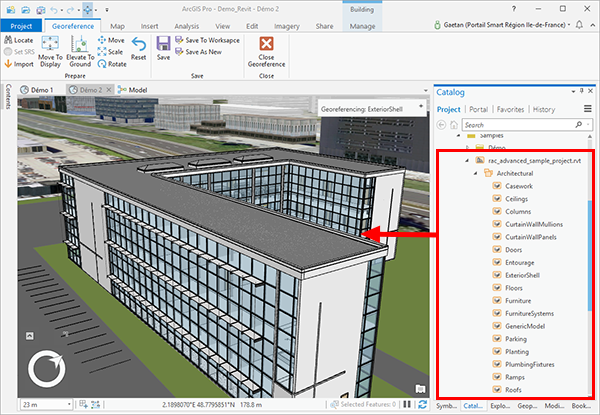The width and height of the screenshot is (600, 415).
Task: Activate the Move tool
Action: [x=111, y=40]
